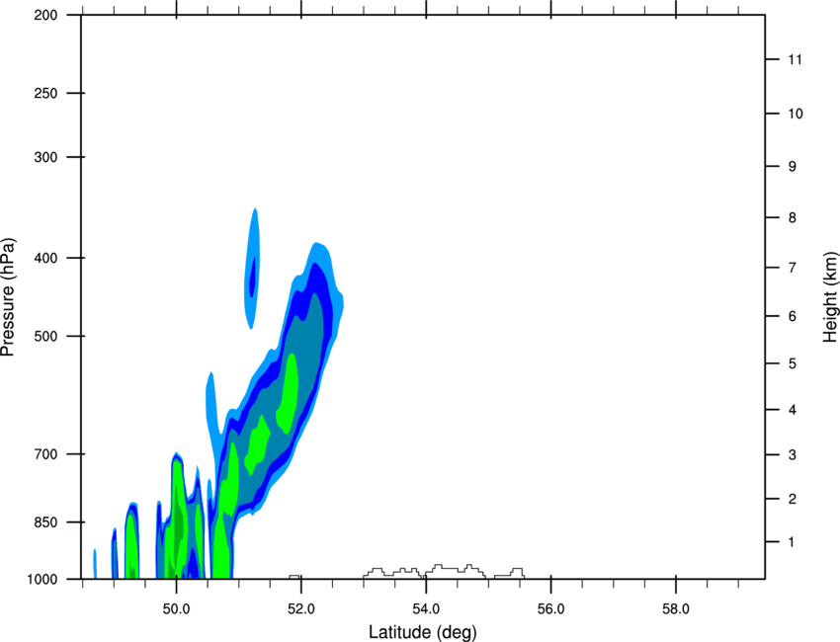Pick the 8 km height label
Screen dimensions: 840x642
[793, 218]
